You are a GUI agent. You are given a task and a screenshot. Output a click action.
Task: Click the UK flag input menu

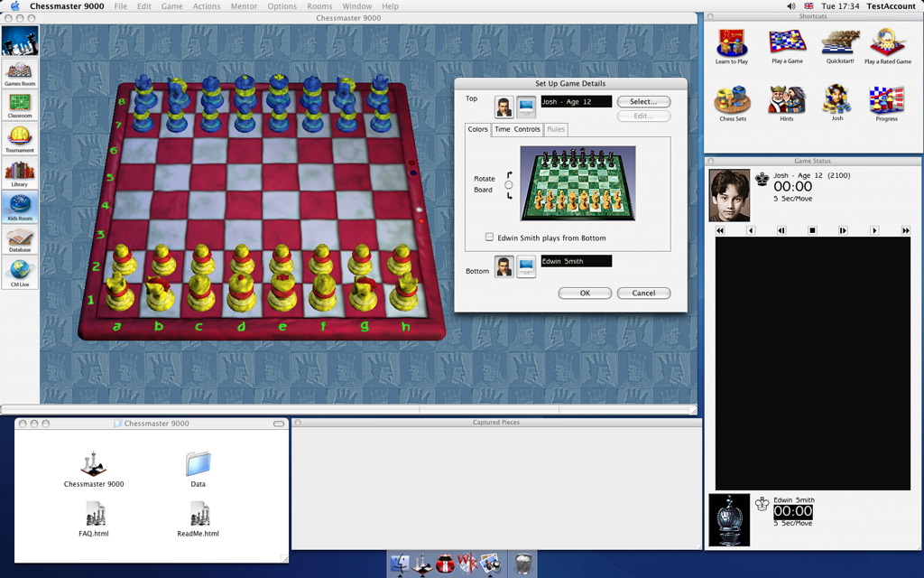tap(808, 6)
